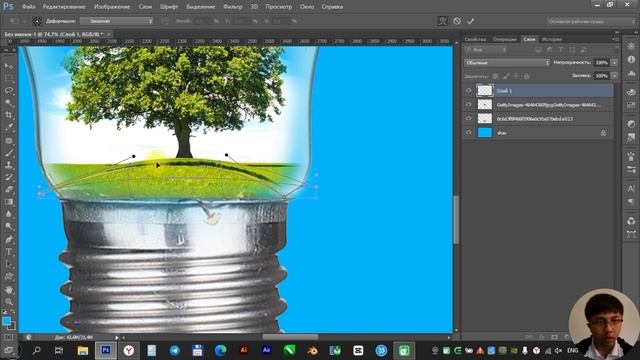The width and height of the screenshot is (640, 360).
Task: Open the Изображение menu
Action: click(x=112, y=7)
